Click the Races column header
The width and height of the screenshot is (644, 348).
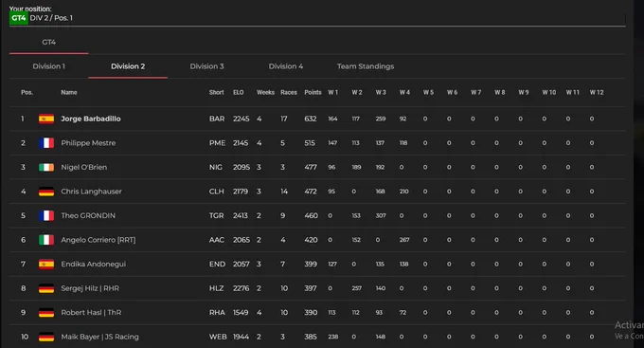click(x=289, y=92)
